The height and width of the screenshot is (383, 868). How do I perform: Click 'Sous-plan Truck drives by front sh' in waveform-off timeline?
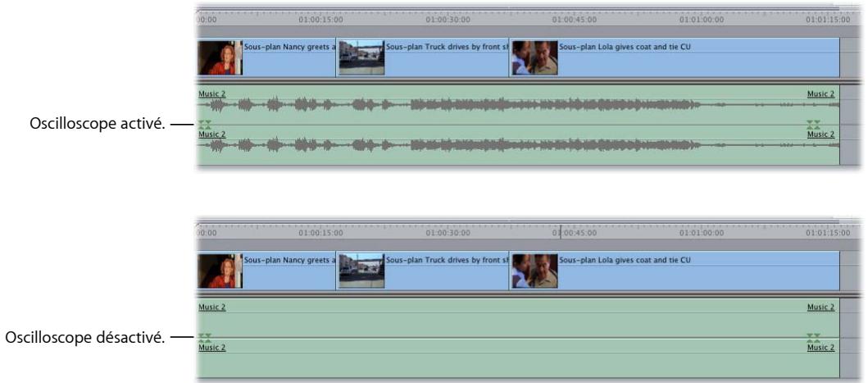pyautogui.click(x=447, y=260)
